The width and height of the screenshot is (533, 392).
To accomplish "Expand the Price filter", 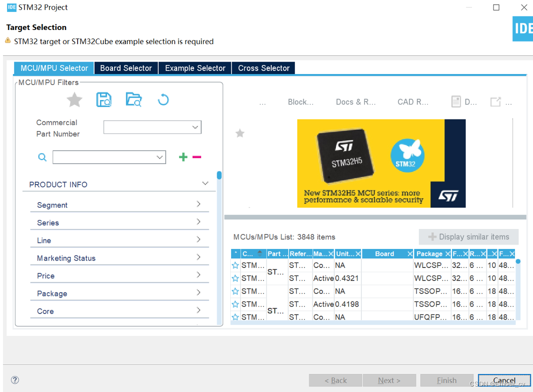I will click(x=199, y=274).
